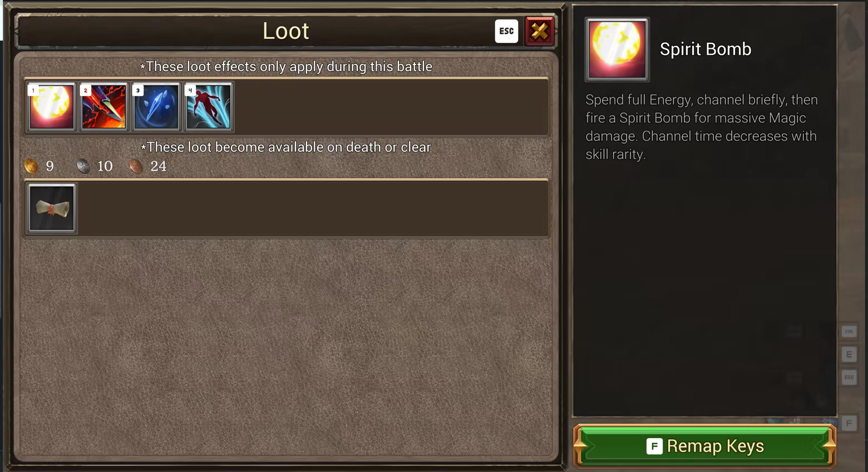Click the copper coin icon showing 24
This screenshot has width=868, height=472.
tap(136, 166)
